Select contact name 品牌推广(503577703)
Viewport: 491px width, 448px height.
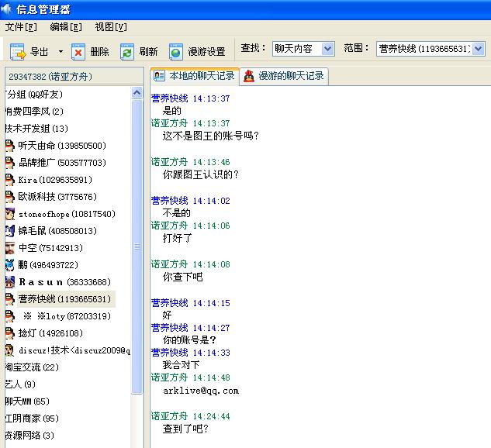(x=62, y=163)
